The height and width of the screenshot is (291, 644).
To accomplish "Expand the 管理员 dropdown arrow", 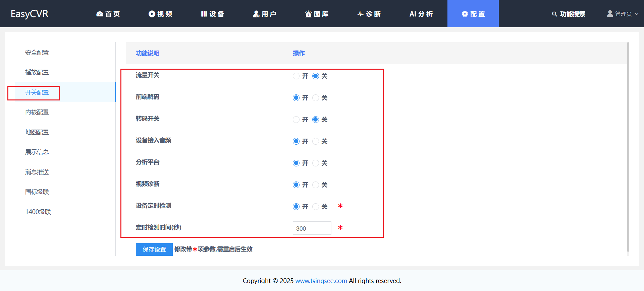I will [636, 14].
